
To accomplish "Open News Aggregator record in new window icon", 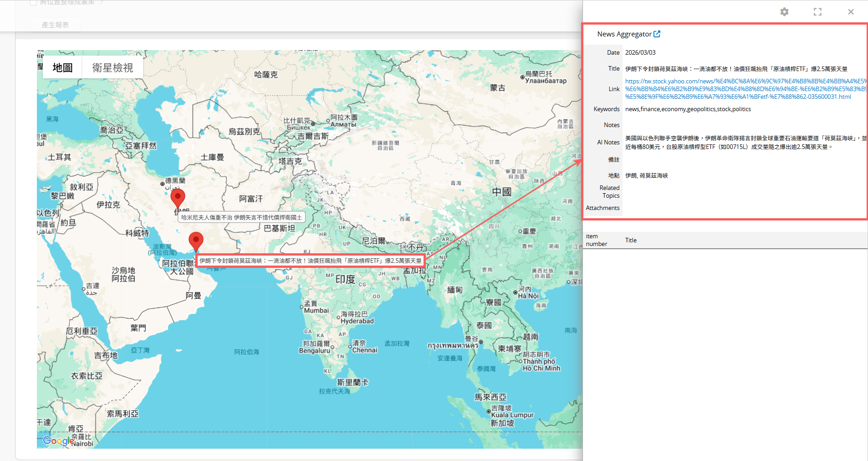I will click(x=657, y=34).
